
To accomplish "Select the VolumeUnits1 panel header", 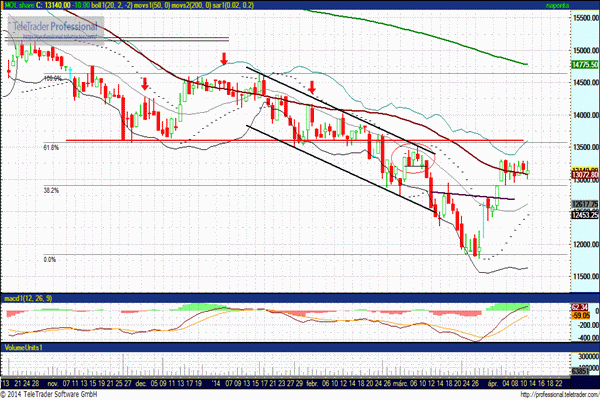I will coord(23,347).
